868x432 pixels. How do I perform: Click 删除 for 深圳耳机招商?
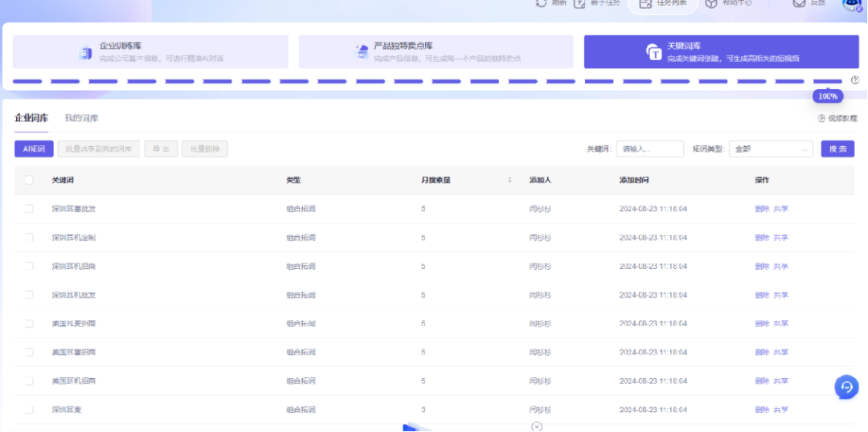point(762,267)
